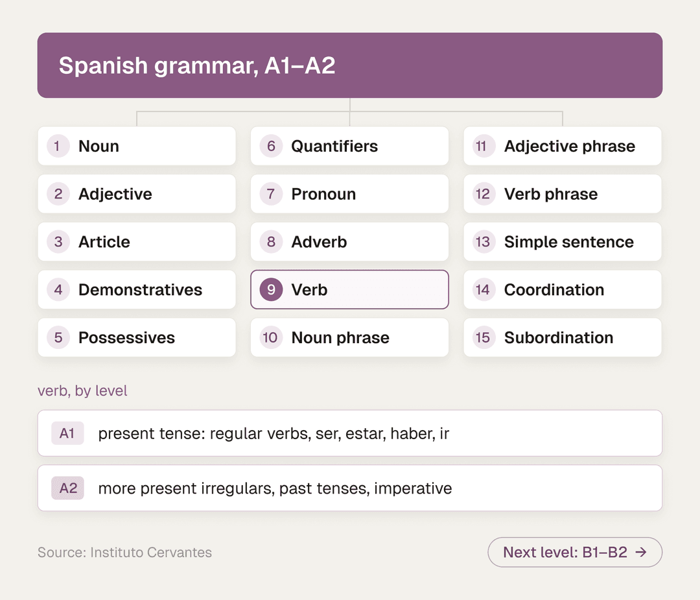Select the Adjective topic card

tap(137, 194)
